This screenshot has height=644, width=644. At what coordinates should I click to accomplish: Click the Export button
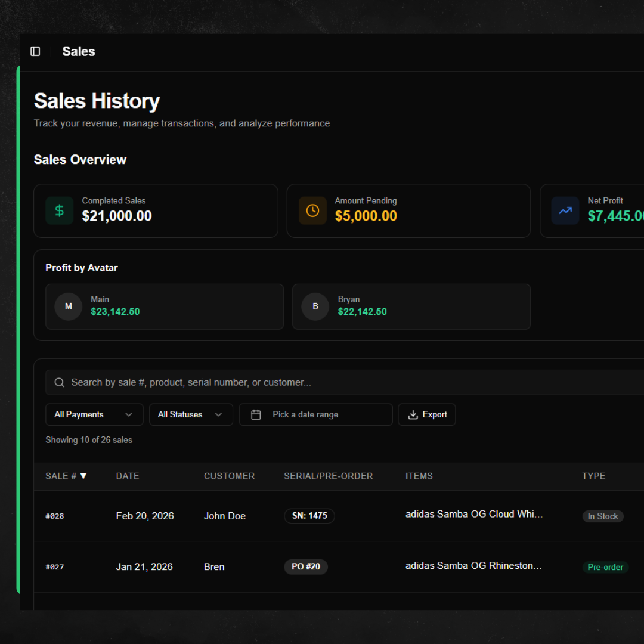427,414
